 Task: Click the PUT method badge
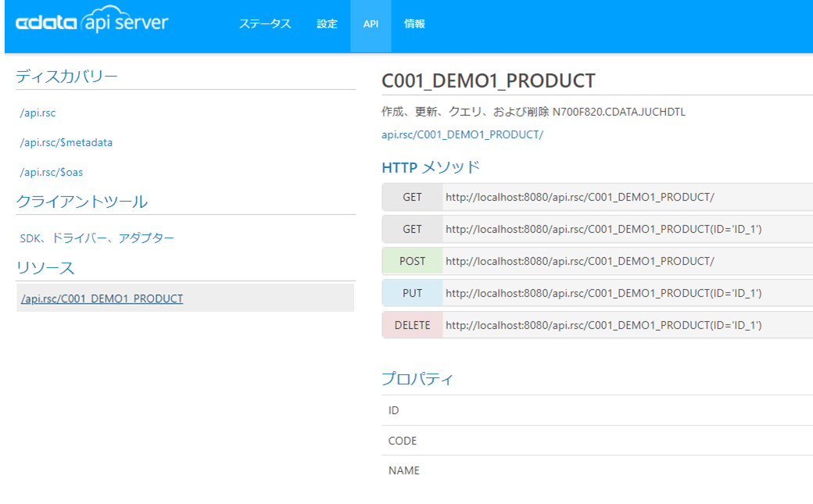click(x=412, y=293)
